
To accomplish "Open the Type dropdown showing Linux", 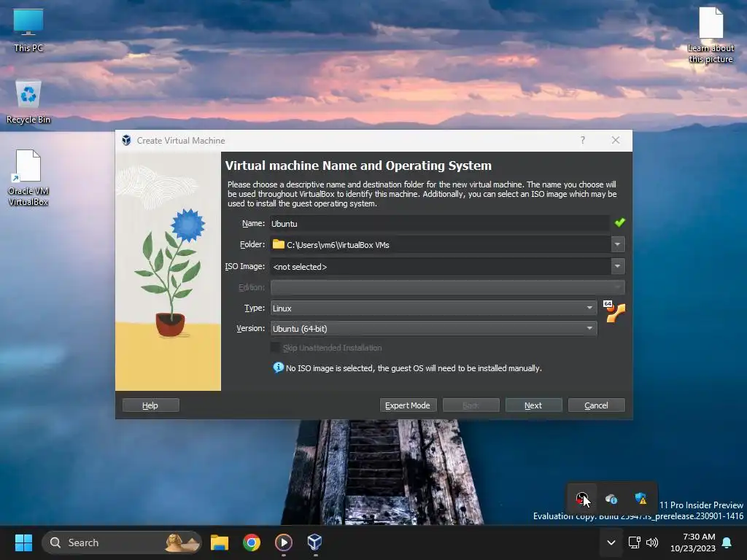I will [433, 308].
